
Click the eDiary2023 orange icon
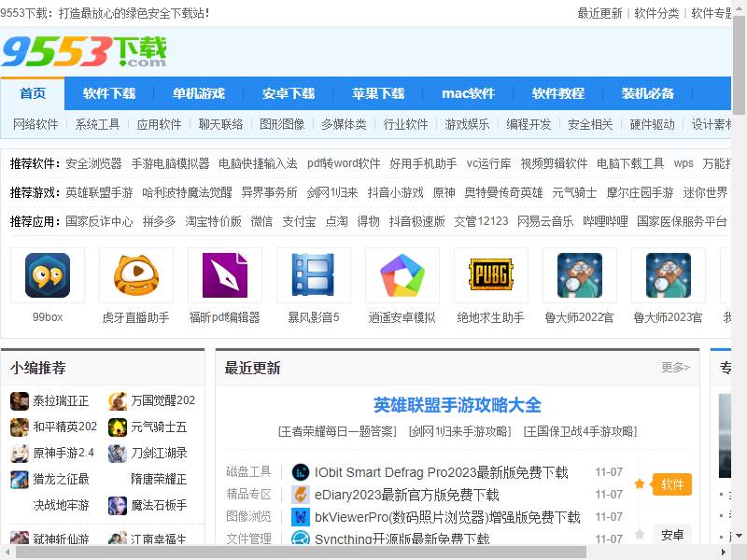[x=301, y=495]
